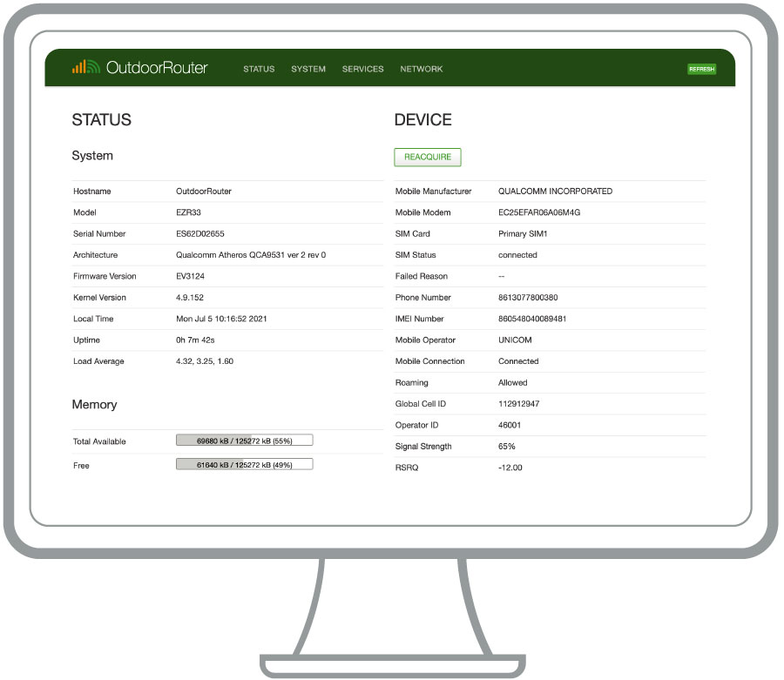Select mobile operator UNICOM
This screenshot has width=784, height=680.
(515, 340)
